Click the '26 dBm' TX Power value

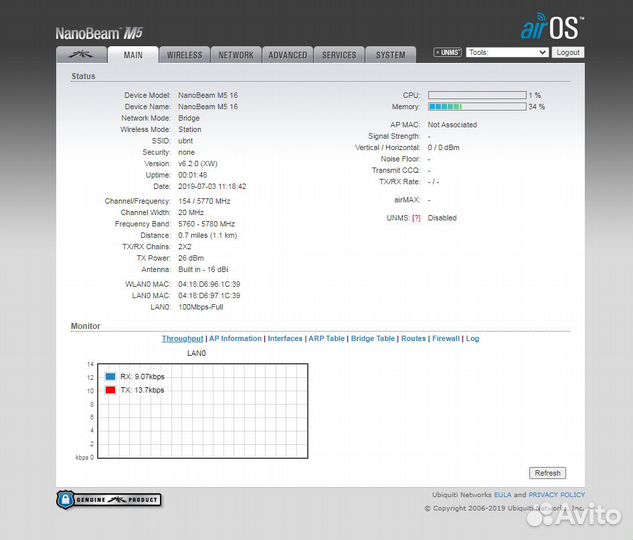[191, 258]
